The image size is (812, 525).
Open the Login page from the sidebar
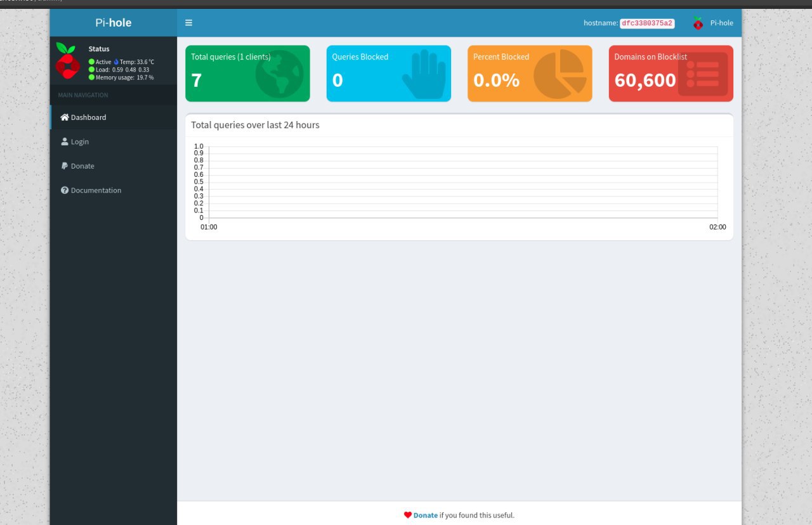coord(114,141)
